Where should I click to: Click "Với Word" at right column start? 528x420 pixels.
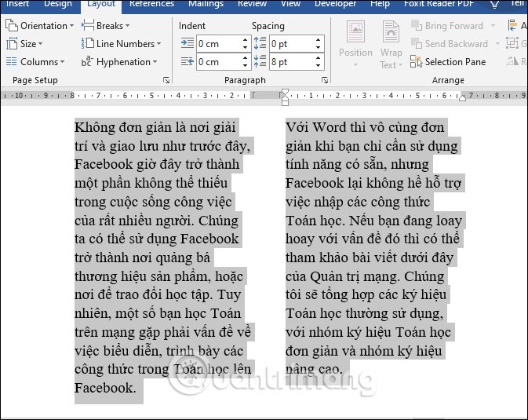click(316, 127)
